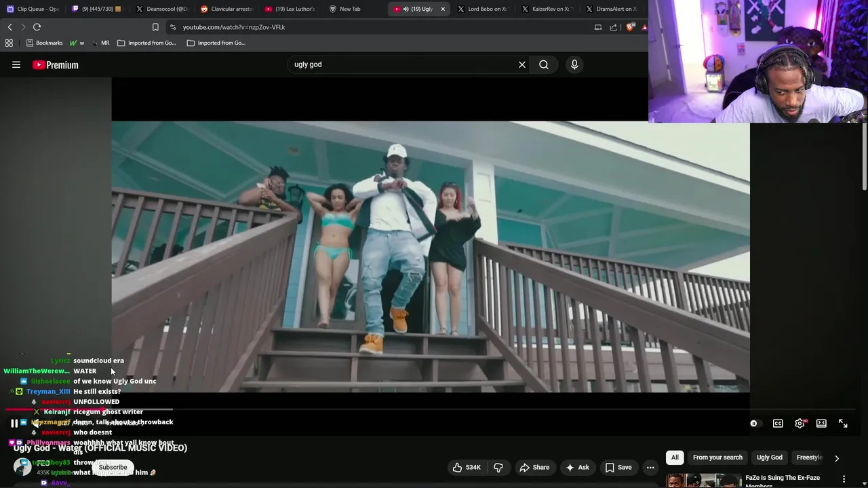Screen dimensions: 868x488
Task: Toggle closed captions CC button
Action: [778, 424]
